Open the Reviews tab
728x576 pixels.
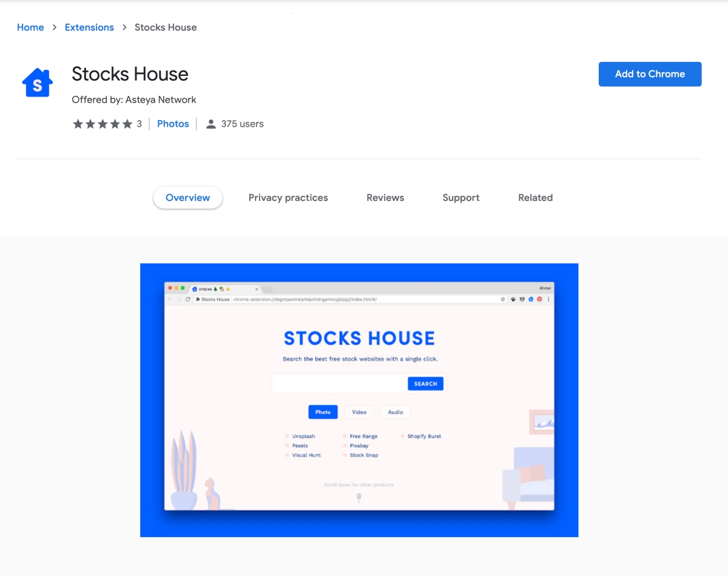click(385, 198)
